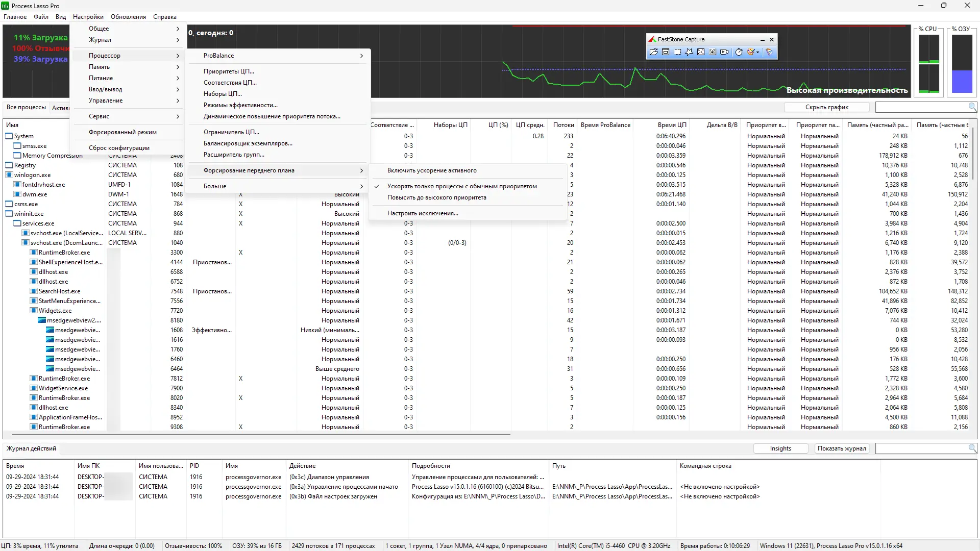Open output palette dropdown arrow in FastStone

click(x=757, y=52)
